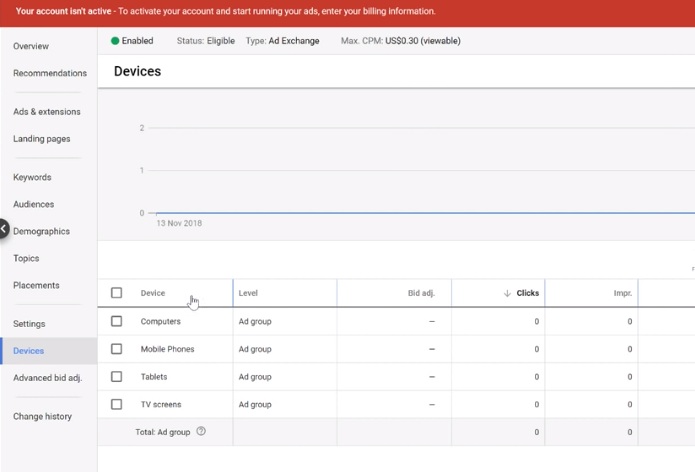Open the Settings section
The image size is (695, 472).
pyautogui.click(x=29, y=324)
